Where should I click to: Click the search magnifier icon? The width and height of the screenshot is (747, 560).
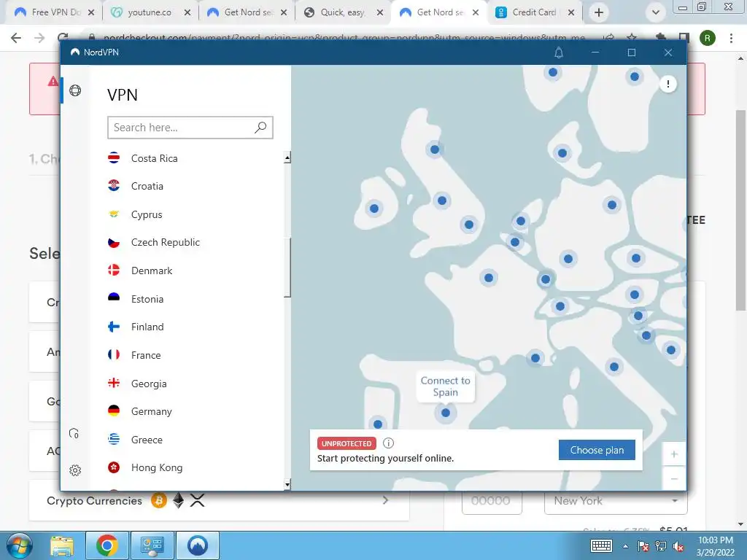pos(260,128)
